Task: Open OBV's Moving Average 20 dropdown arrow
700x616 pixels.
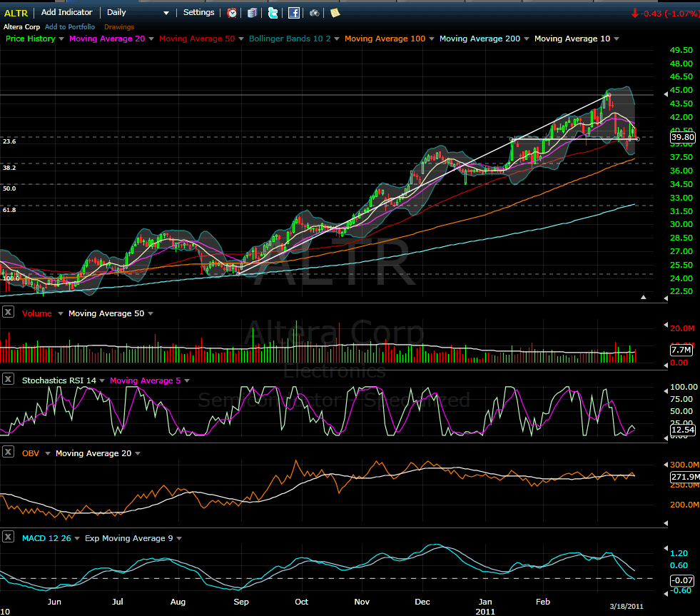Action: tap(138, 453)
